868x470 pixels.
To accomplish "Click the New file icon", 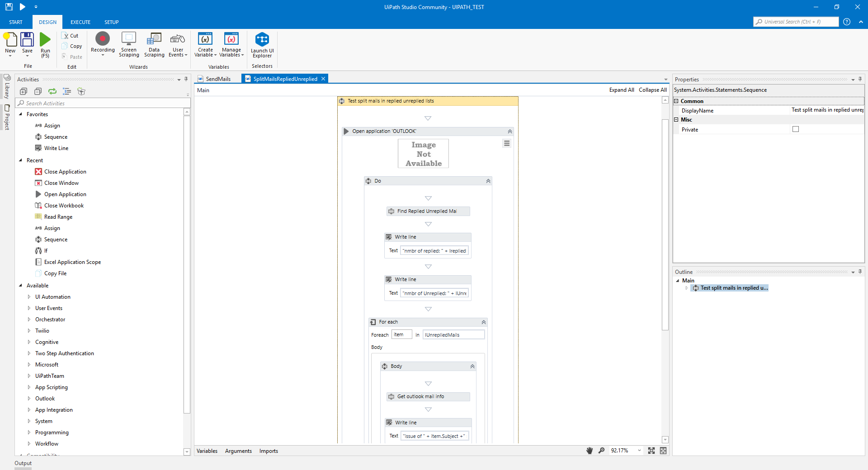I will [10, 40].
